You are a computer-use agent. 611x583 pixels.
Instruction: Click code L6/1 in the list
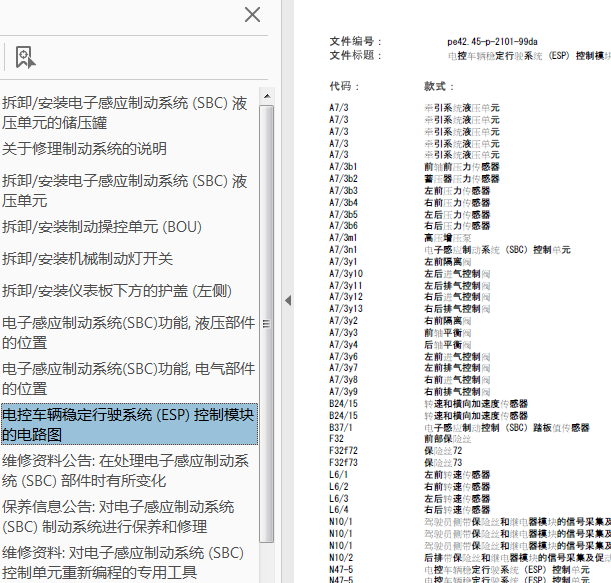[339, 475]
